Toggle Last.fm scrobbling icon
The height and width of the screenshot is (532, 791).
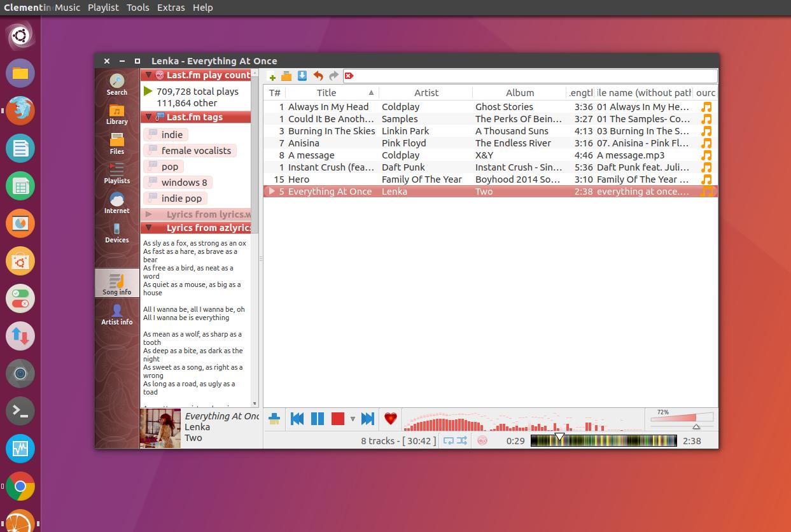(x=482, y=440)
